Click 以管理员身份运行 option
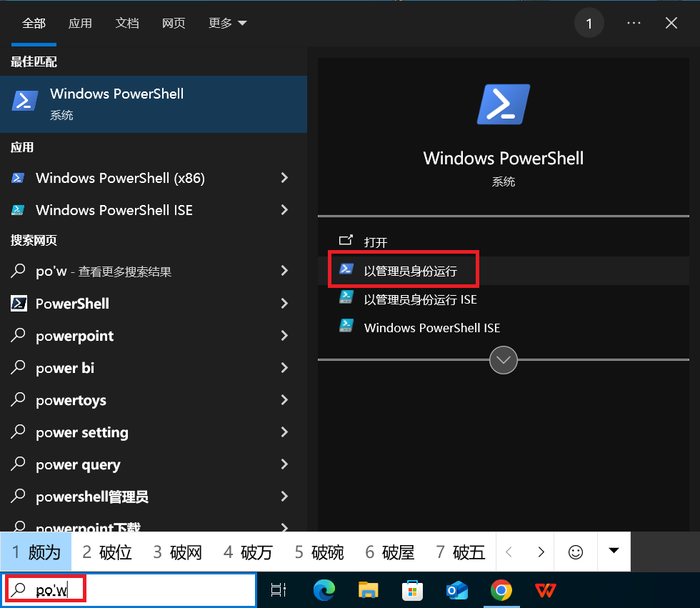This screenshot has height=608, width=700. point(504,271)
